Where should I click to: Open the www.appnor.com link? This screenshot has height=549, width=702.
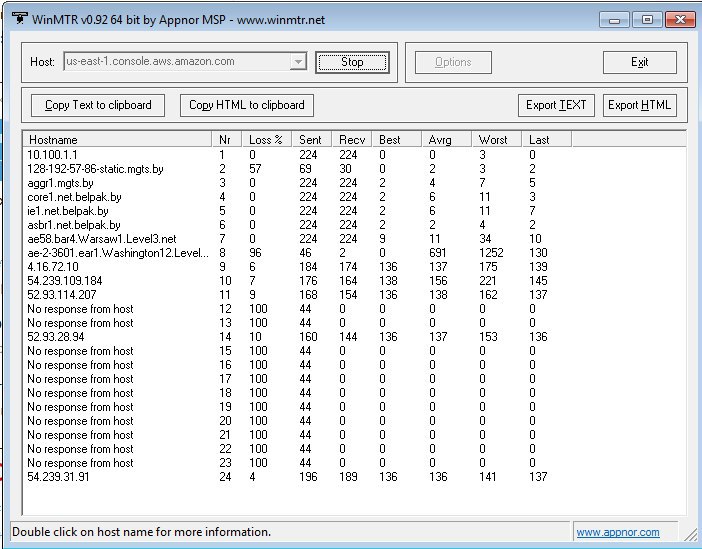tap(617, 532)
